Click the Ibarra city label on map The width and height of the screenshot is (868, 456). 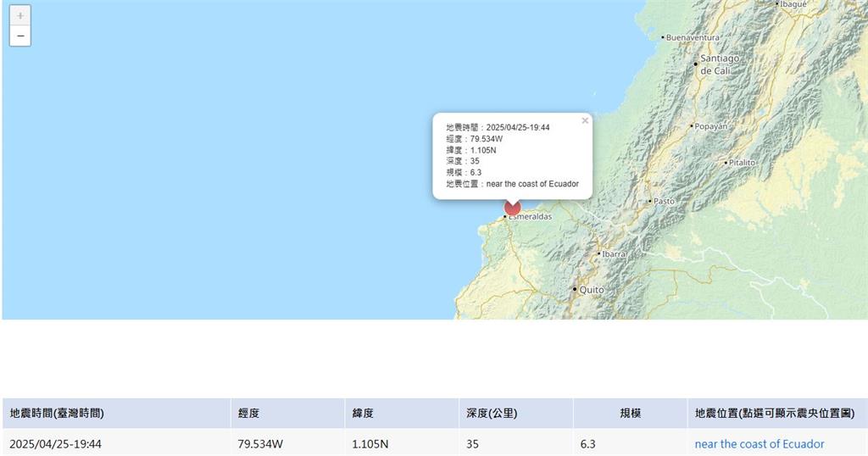[614, 254]
